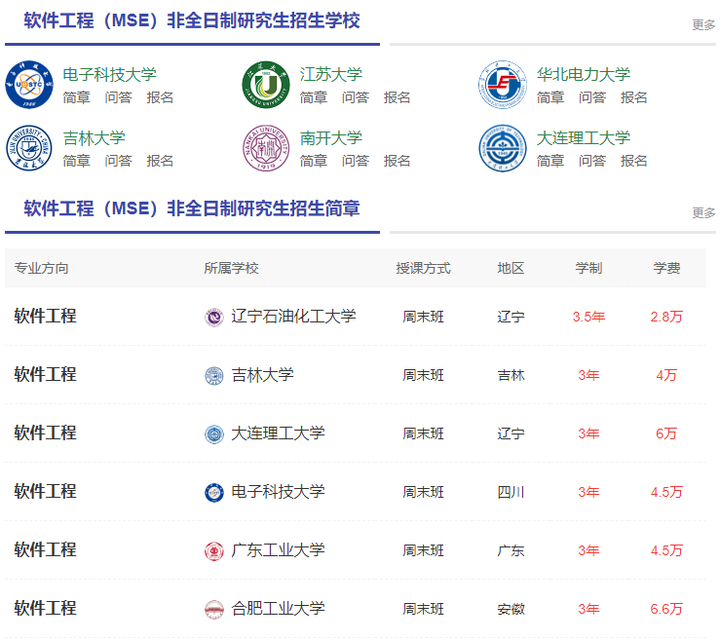The width and height of the screenshot is (720, 640).
Task: Click 四川 region cell
Action: [511, 493]
